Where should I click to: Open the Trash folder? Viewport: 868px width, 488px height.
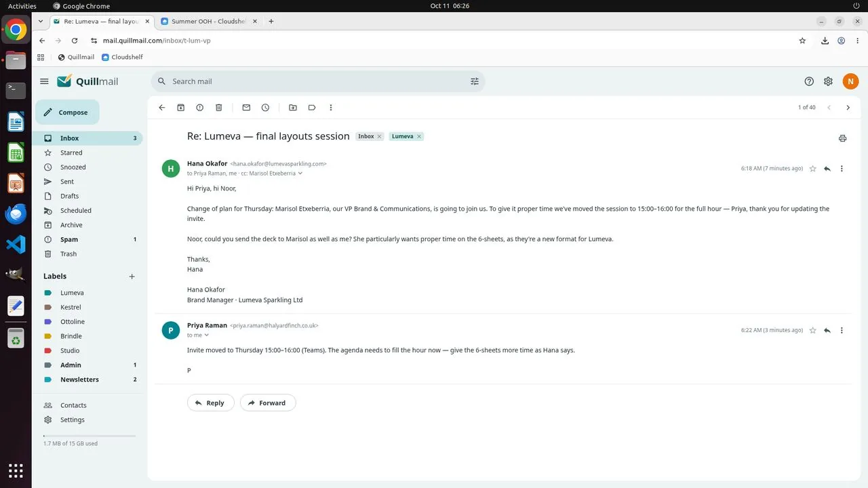(x=88, y=254)
